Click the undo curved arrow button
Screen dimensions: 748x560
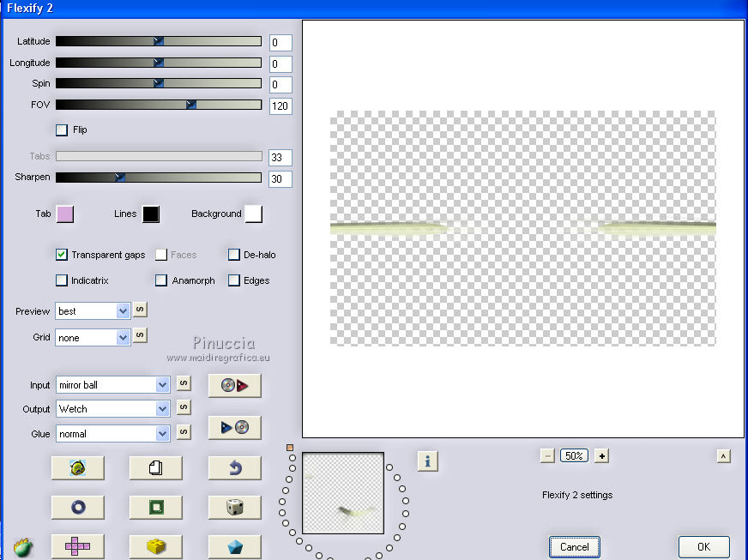click(235, 468)
